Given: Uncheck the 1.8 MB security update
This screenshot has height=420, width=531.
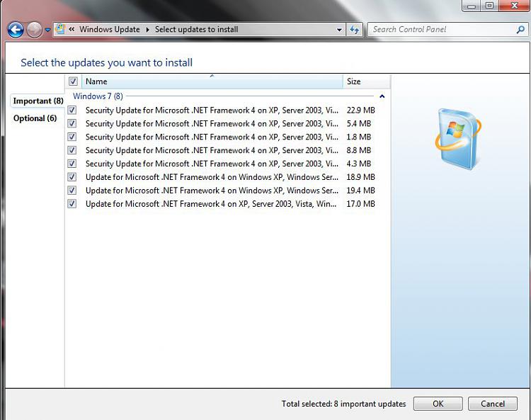Looking at the screenshot, I should point(72,137).
